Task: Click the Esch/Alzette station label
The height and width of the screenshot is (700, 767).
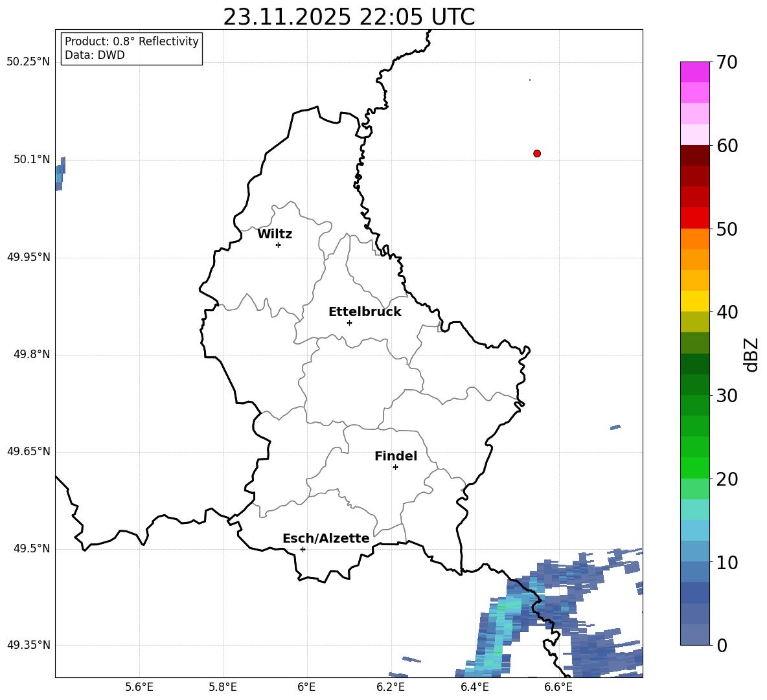Action: click(x=326, y=538)
